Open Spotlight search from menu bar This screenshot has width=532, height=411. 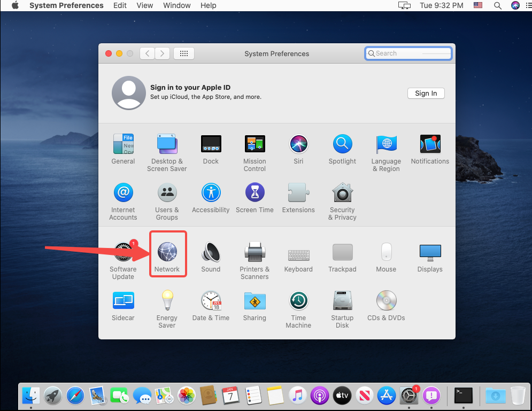(x=498, y=5)
